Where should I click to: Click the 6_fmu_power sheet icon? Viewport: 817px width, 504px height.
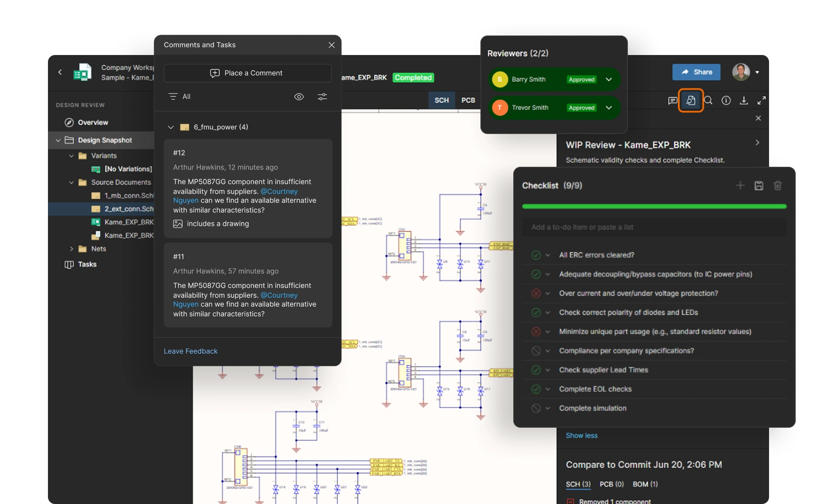click(x=185, y=127)
